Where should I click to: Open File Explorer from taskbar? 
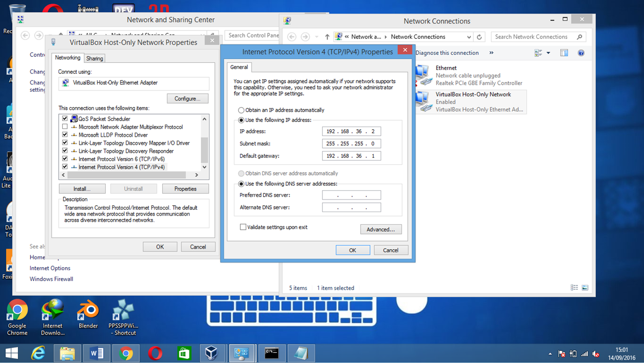click(67, 353)
